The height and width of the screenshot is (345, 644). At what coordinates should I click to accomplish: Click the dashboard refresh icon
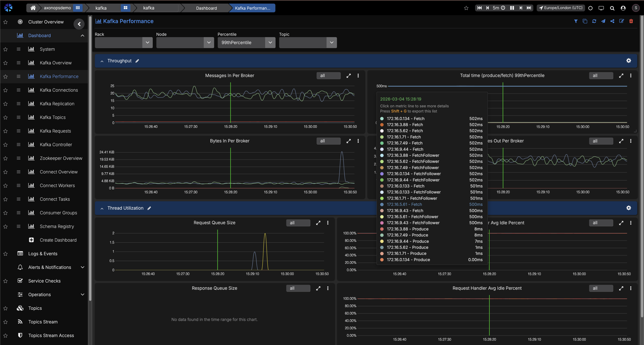click(x=594, y=21)
